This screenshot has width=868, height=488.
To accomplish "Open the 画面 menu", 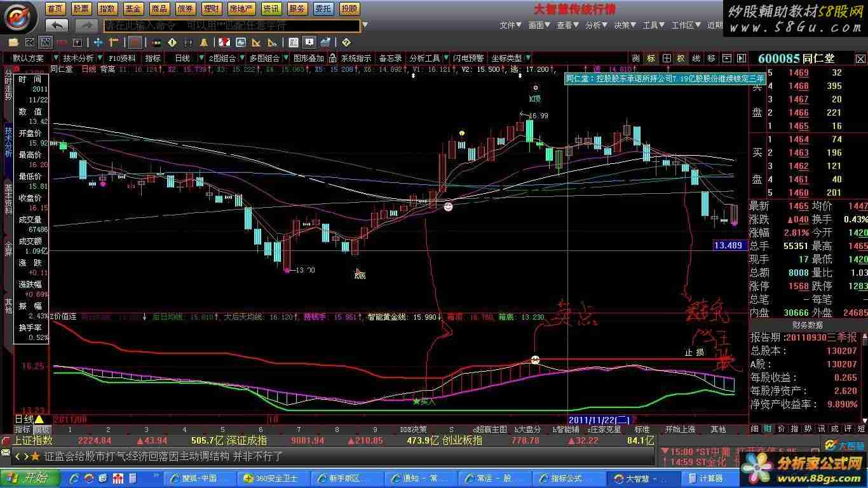I will click(539, 25).
